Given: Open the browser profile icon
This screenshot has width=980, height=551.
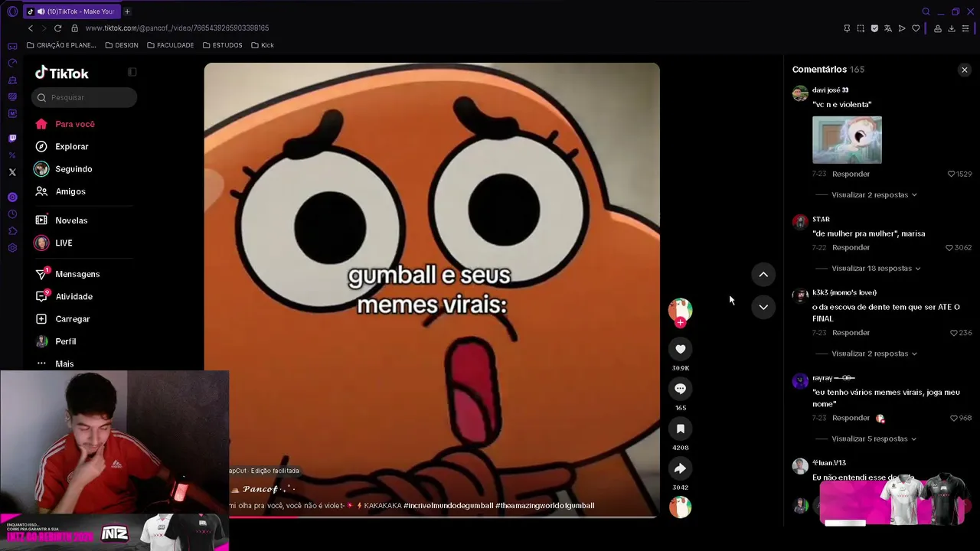Looking at the screenshot, I should (x=937, y=28).
